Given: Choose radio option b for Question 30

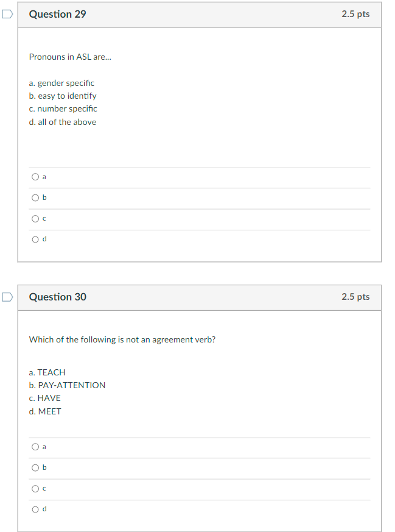Looking at the screenshot, I should point(35,468).
